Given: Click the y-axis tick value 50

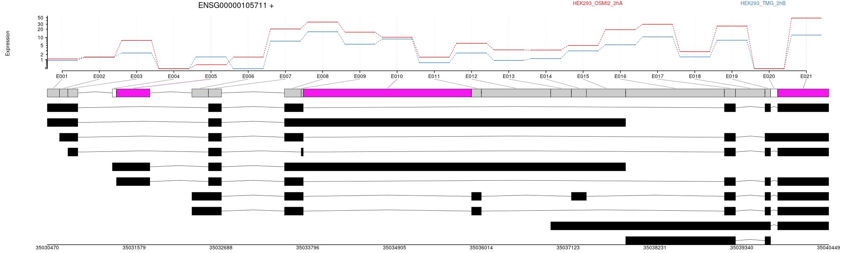Looking at the screenshot, I should pyautogui.click(x=40, y=18).
